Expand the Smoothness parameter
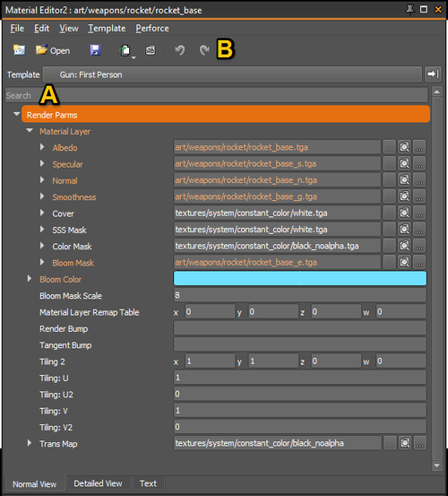Image resolution: width=448 pixels, height=496 pixels. coord(42,196)
